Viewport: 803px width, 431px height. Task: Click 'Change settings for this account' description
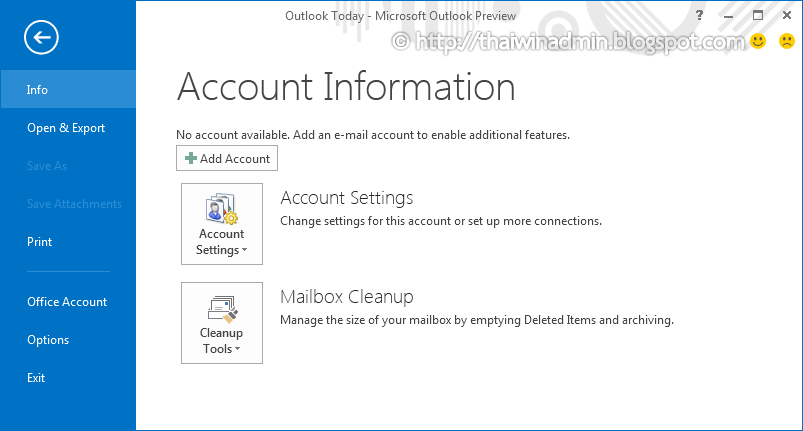pos(441,221)
